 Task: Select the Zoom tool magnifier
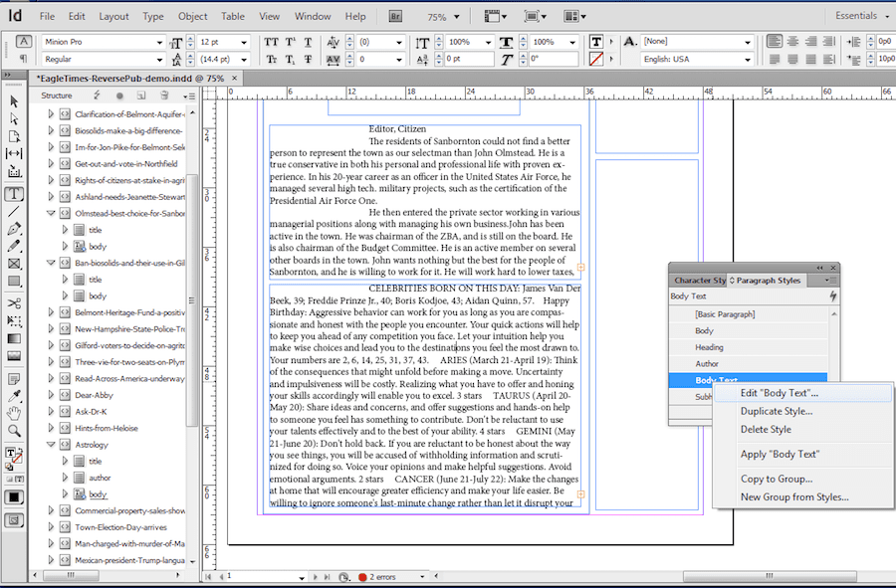[14, 431]
